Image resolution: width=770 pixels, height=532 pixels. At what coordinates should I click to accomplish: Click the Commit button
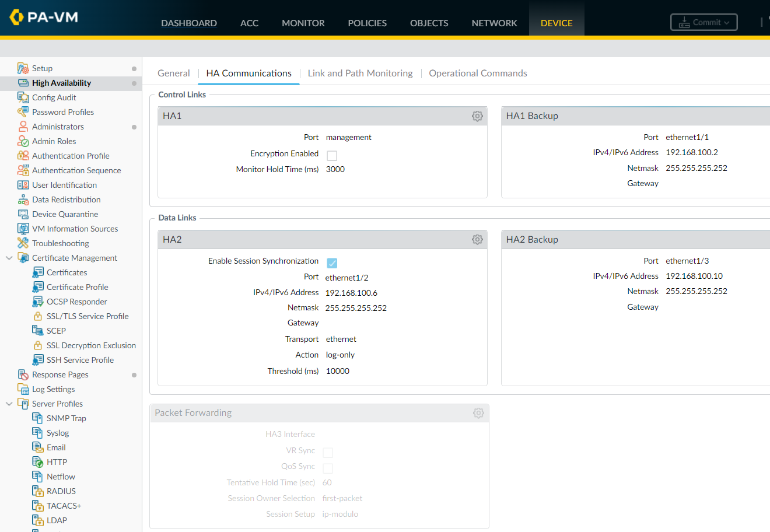(703, 22)
